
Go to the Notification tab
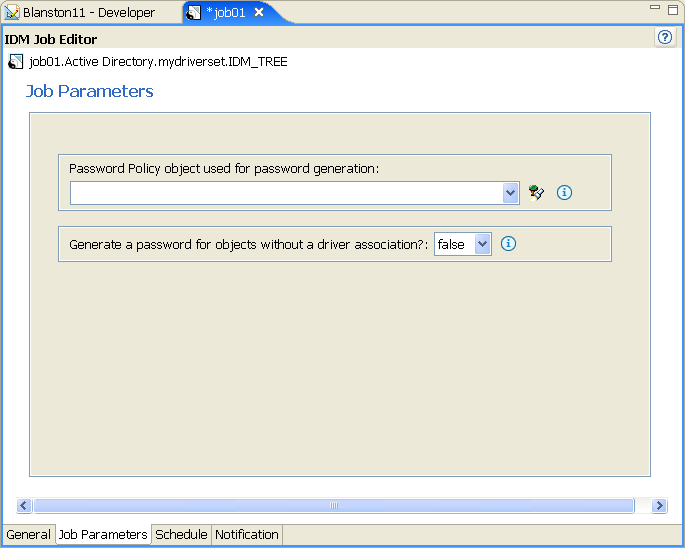click(x=247, y=535)
